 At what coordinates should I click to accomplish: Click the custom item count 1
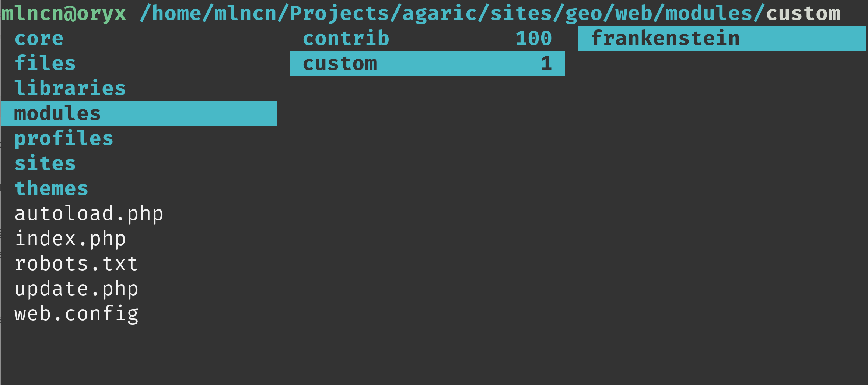546,64
